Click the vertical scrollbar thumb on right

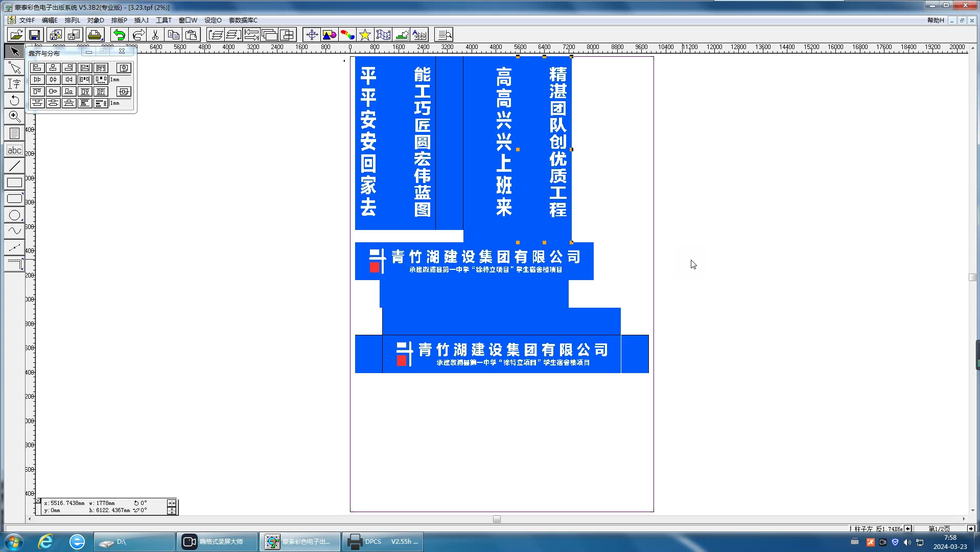tap(972, 277)
